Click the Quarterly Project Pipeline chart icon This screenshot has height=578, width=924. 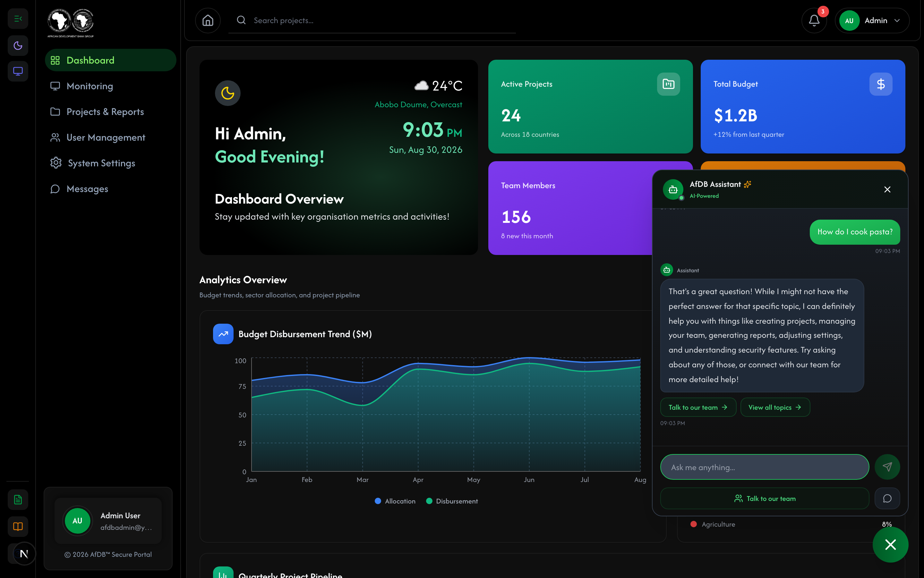[223, 573]
